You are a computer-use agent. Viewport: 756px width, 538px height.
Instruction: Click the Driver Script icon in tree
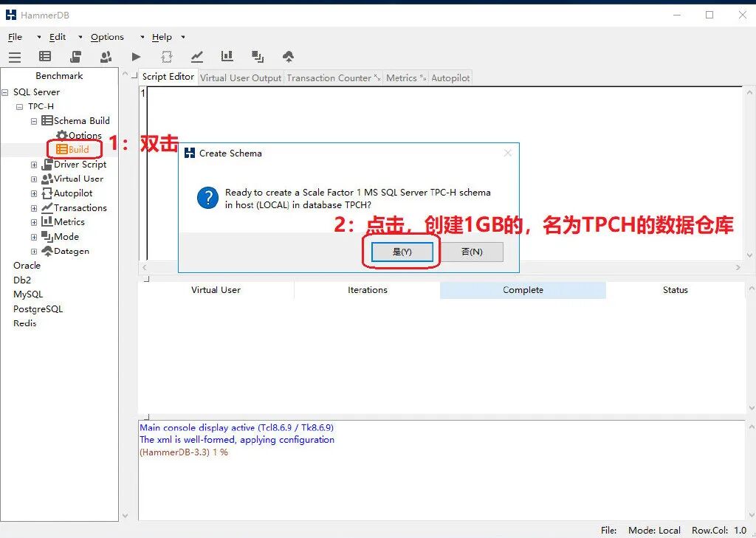point(47,165)
